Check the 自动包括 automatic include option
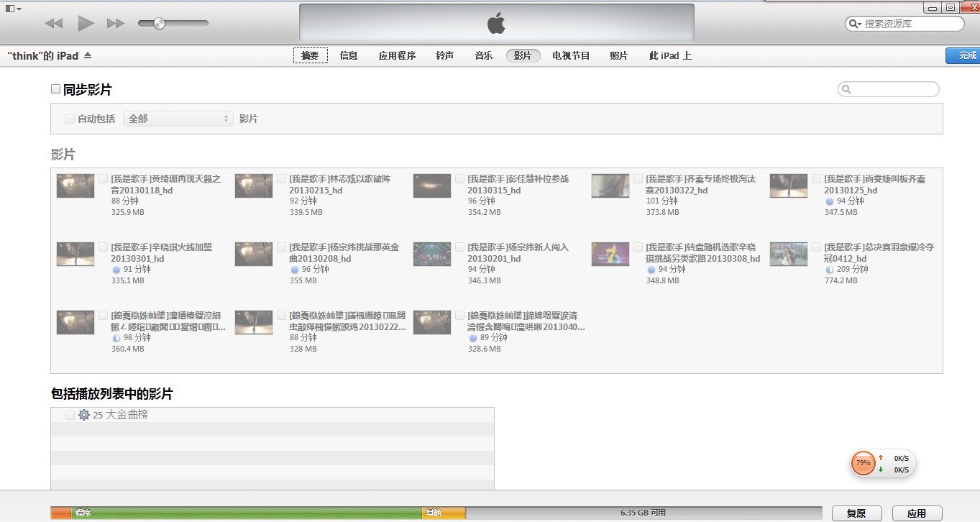This screenshot has width=980, height=522. click(x=70, y=119)
